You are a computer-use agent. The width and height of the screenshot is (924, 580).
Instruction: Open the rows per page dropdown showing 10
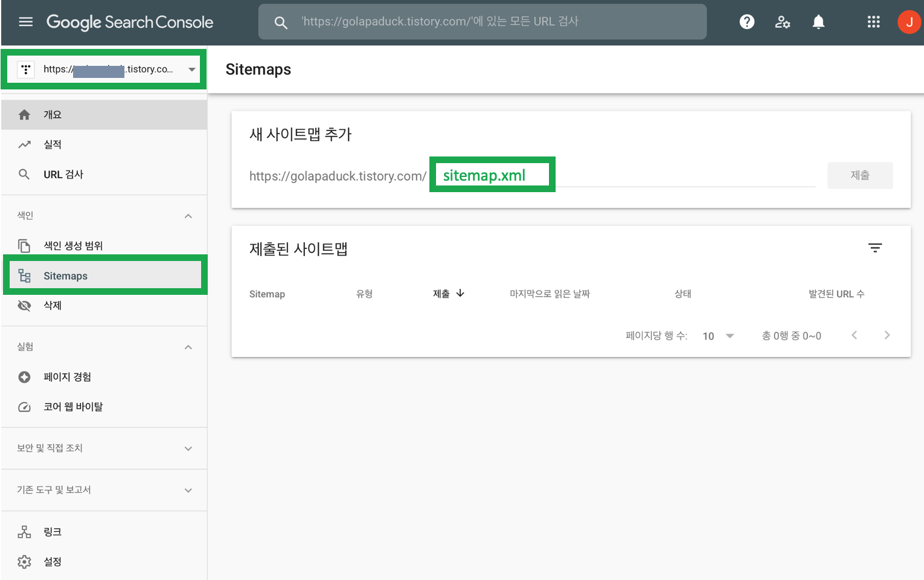pyautogui.click(x=718, y=336)
